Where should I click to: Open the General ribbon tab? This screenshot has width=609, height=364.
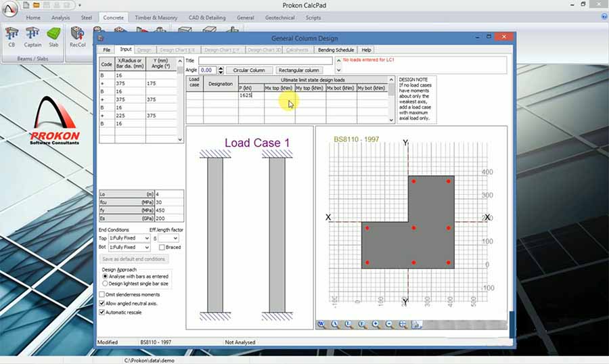click(x=246, y=18)
